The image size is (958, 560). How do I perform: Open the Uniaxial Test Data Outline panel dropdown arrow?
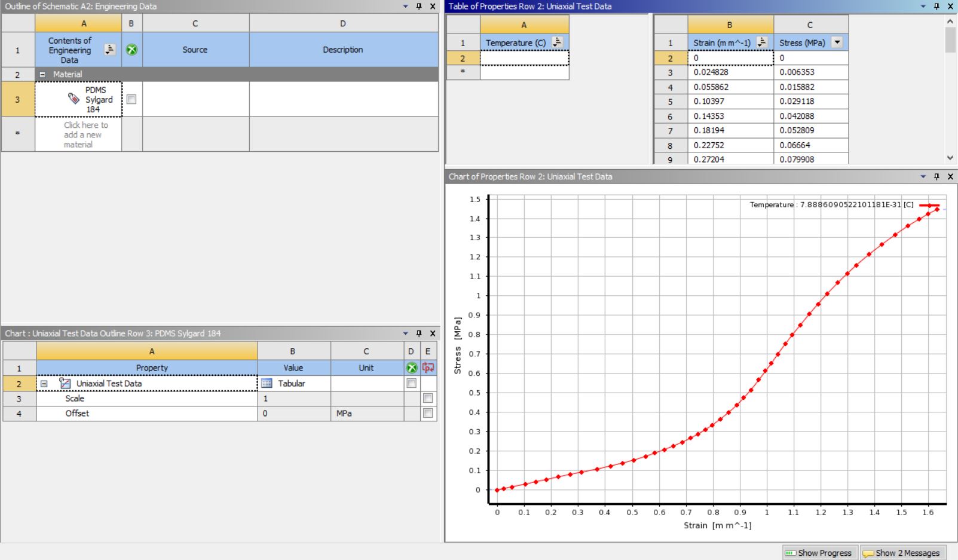click(405, 333)
